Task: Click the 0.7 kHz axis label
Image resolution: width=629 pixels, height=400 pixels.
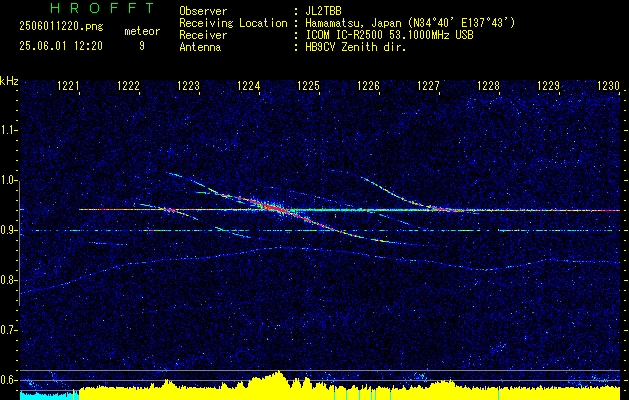Action: tap(8, 331)
